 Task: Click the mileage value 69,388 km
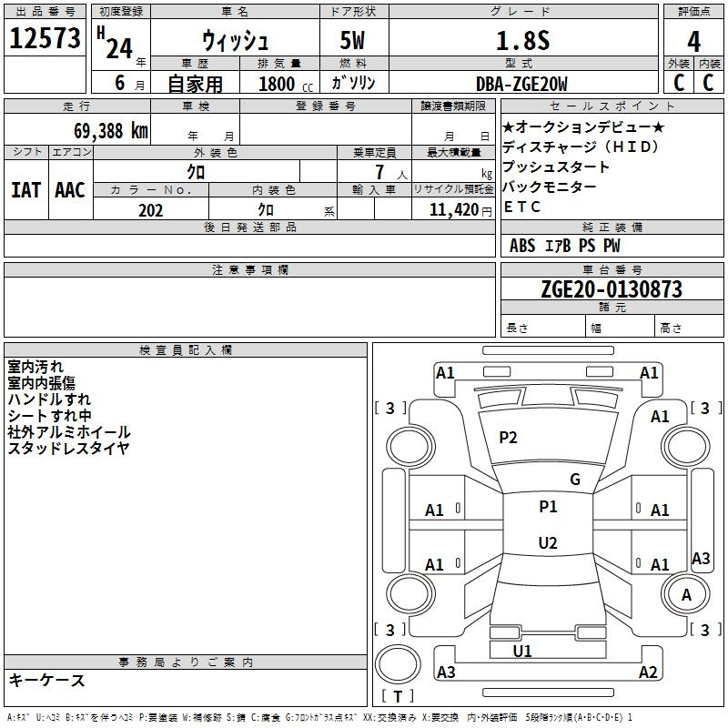click(x=111, y=130)
